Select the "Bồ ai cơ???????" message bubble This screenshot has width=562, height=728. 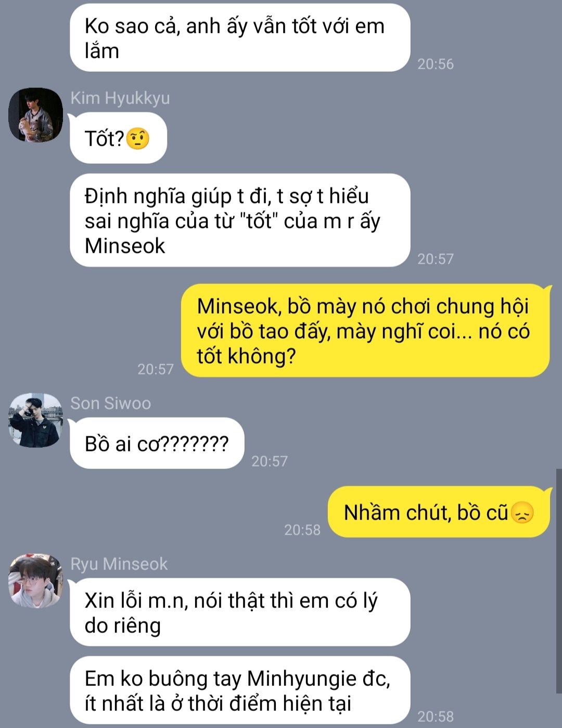pyautogui.click(x=157, y=444)
